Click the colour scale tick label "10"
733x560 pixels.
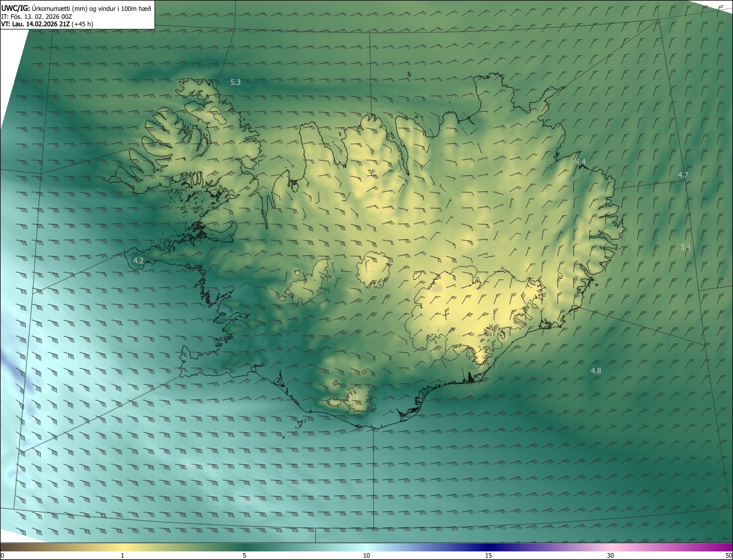click(x=366, y=555)
